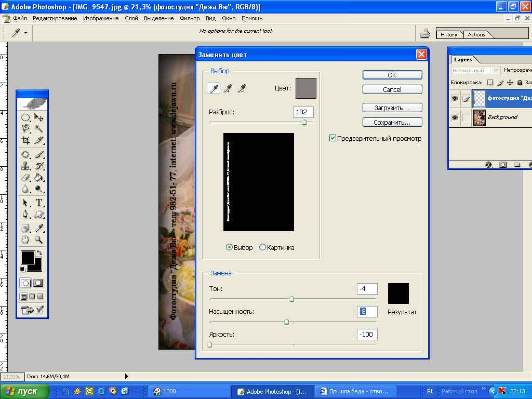Click the Загрузить... button
The height and width of the screenshot is (399, 532).
392,108
